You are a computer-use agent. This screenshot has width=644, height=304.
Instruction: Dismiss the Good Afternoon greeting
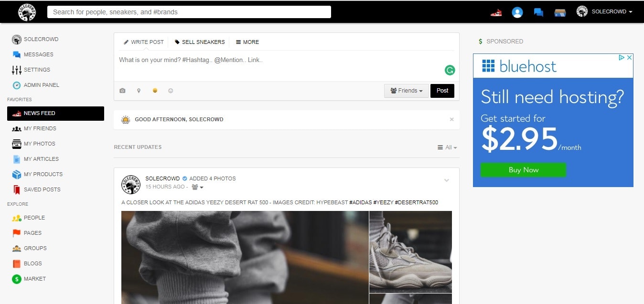click(451, 119)
